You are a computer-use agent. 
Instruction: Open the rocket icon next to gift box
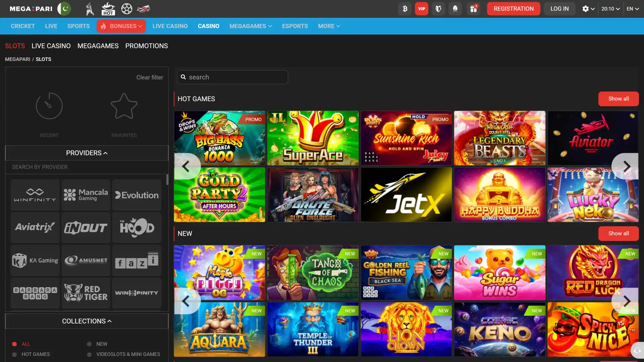click(x=455, y=9)
